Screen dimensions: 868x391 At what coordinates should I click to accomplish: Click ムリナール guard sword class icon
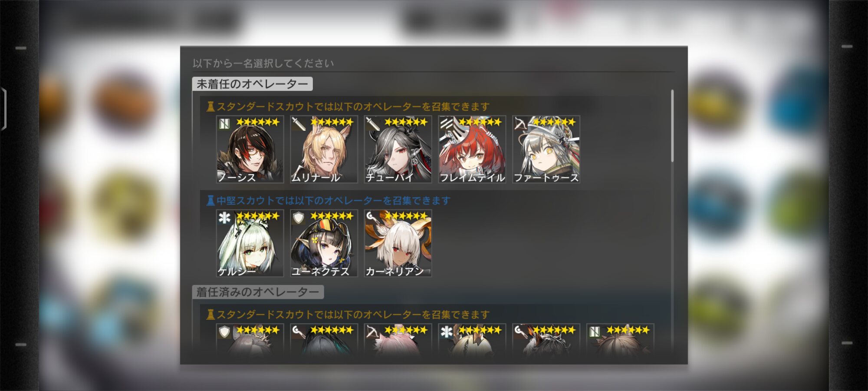click(298, 124)
